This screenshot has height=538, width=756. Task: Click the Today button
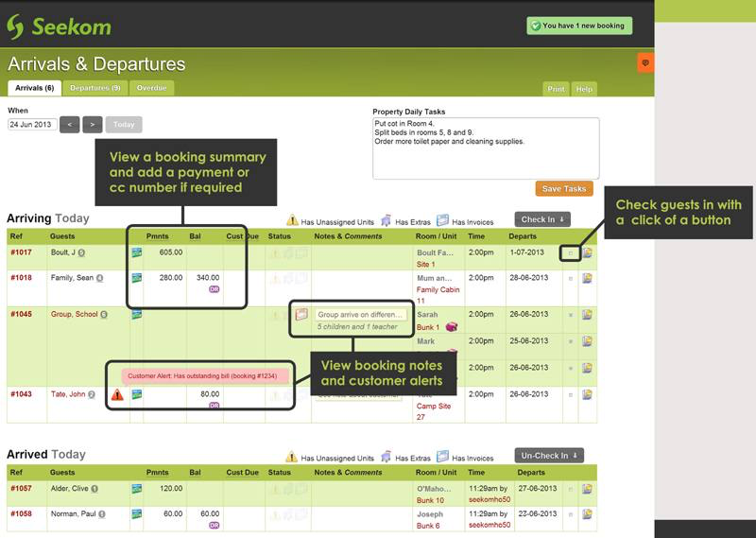pyautogui.click(x=124, y=125)
